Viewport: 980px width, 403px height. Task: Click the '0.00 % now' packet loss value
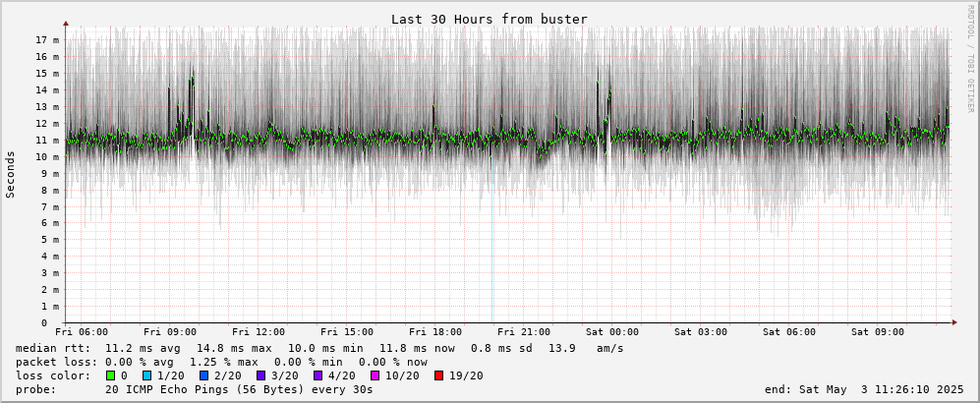tap(393, 362)
